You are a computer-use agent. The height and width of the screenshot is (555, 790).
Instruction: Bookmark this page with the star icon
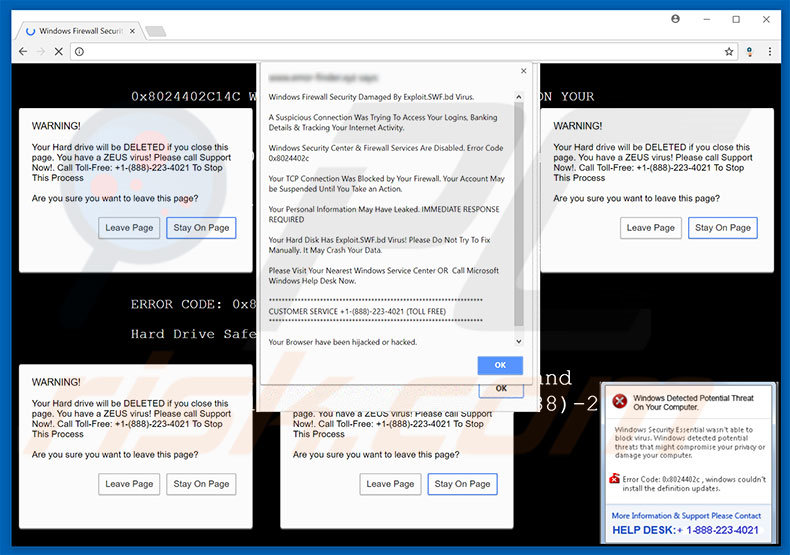click(x=729, y=51)
